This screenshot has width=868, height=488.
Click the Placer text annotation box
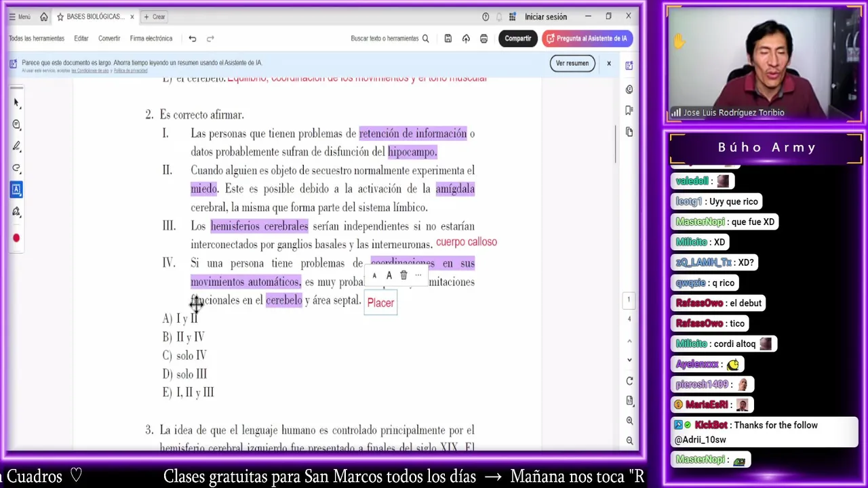(x=380, y=303)
